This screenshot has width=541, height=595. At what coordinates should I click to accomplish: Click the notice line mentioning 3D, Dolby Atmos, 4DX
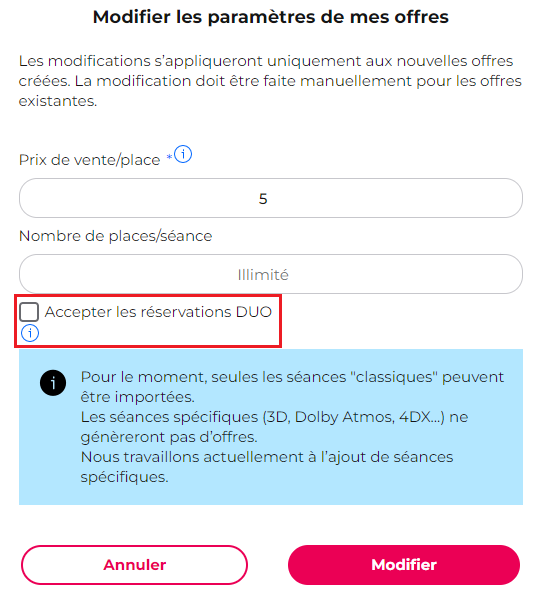click(274, 427)
